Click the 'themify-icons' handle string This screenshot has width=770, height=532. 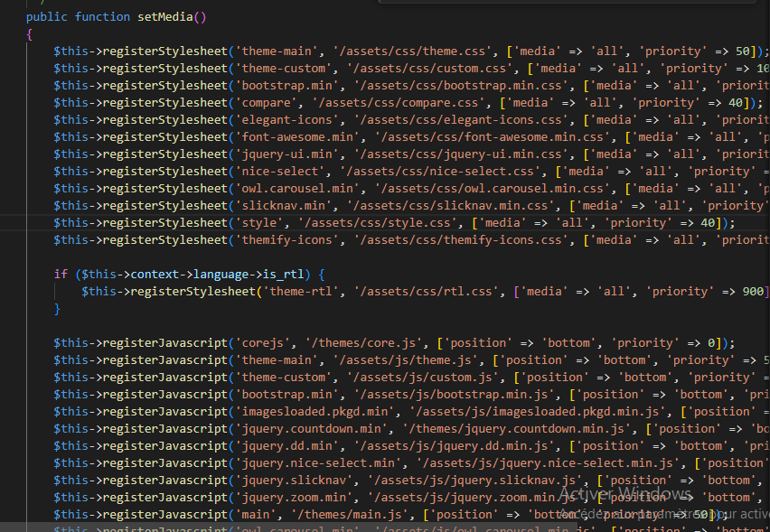click(x=286, y=240)
